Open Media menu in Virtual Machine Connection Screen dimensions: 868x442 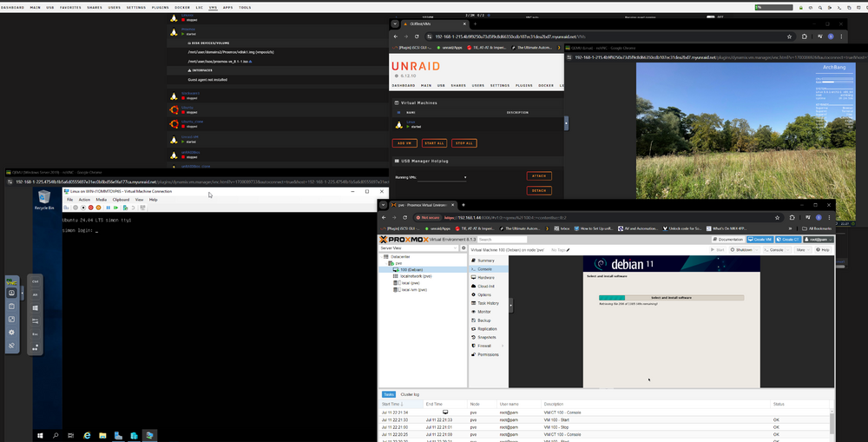(102, 200)
